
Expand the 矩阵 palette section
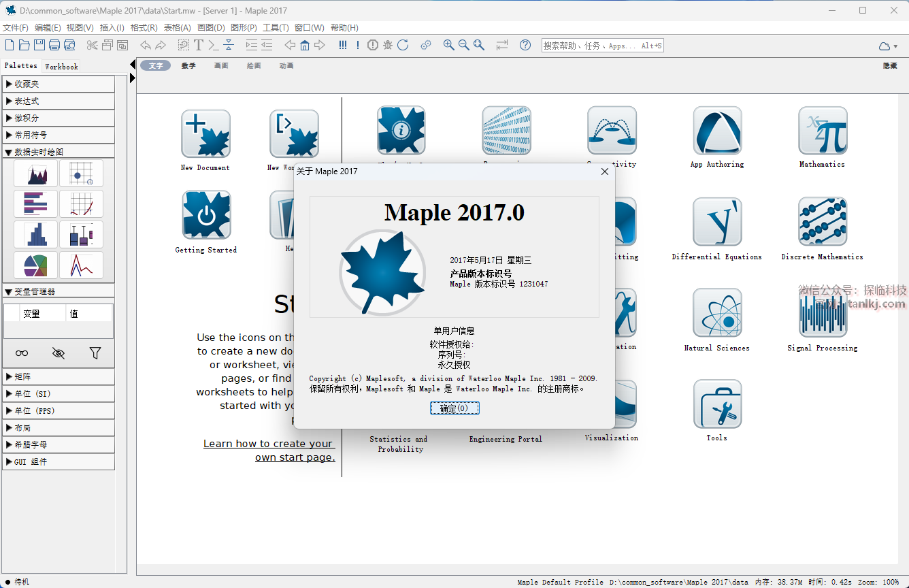(x=59, y=376)
